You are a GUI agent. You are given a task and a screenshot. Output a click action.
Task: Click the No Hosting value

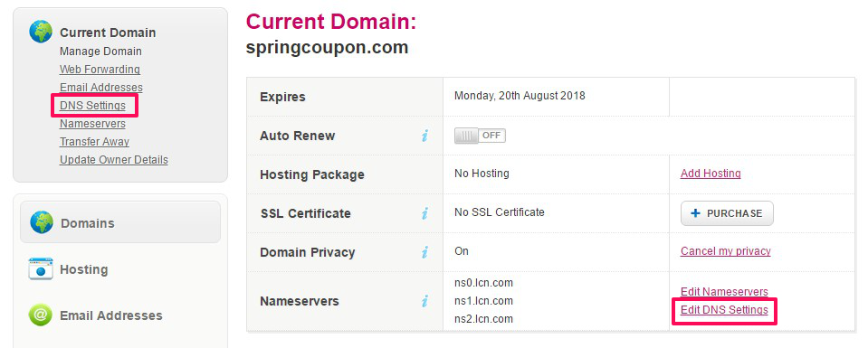click(x=482, y=174)
